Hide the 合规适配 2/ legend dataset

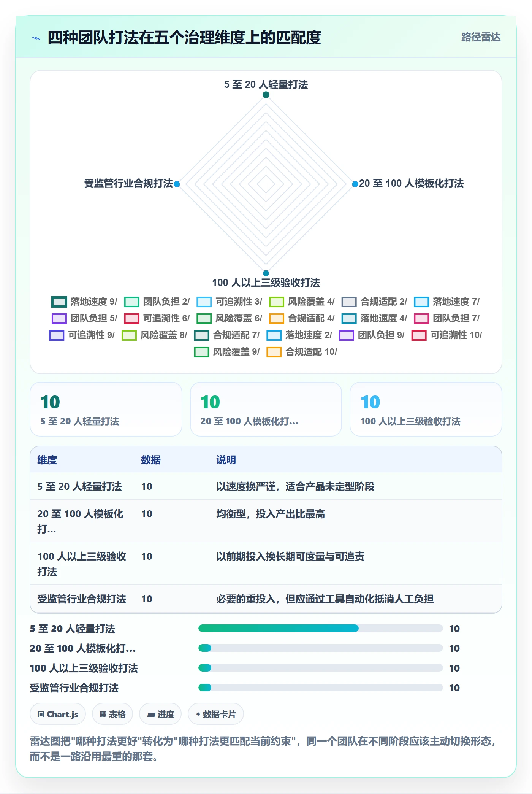click(x=374, y=302)
